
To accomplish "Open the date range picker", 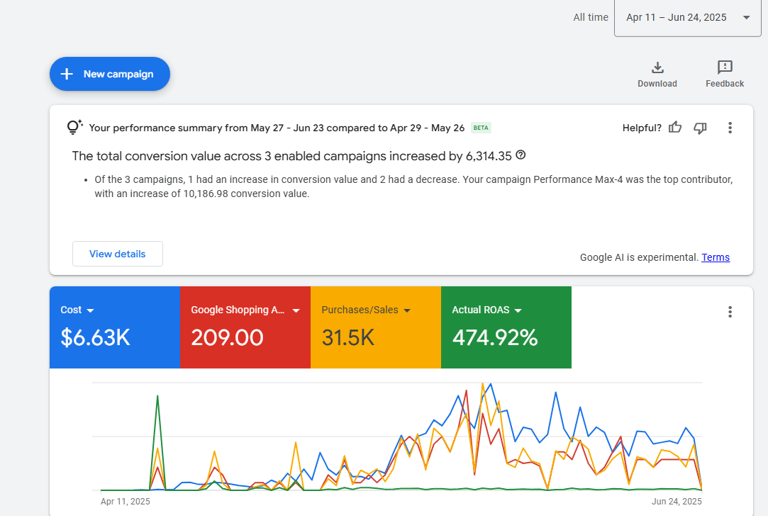I will tap(688, 18).
